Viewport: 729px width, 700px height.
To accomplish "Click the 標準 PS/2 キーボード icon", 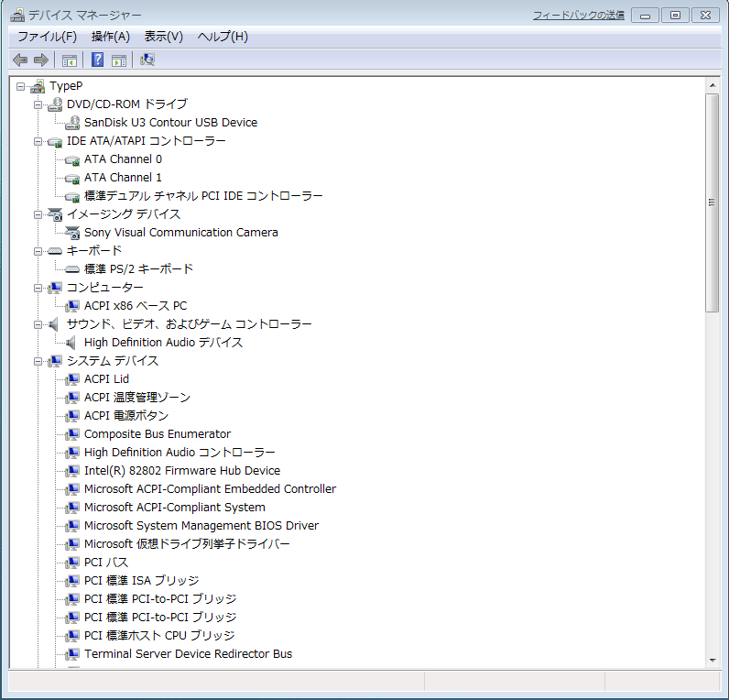I will pyautogui.click(x=72, y=269).
